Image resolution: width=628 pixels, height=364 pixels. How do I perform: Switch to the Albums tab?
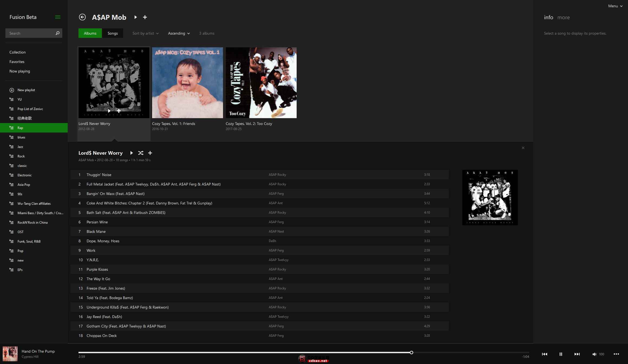90,33
